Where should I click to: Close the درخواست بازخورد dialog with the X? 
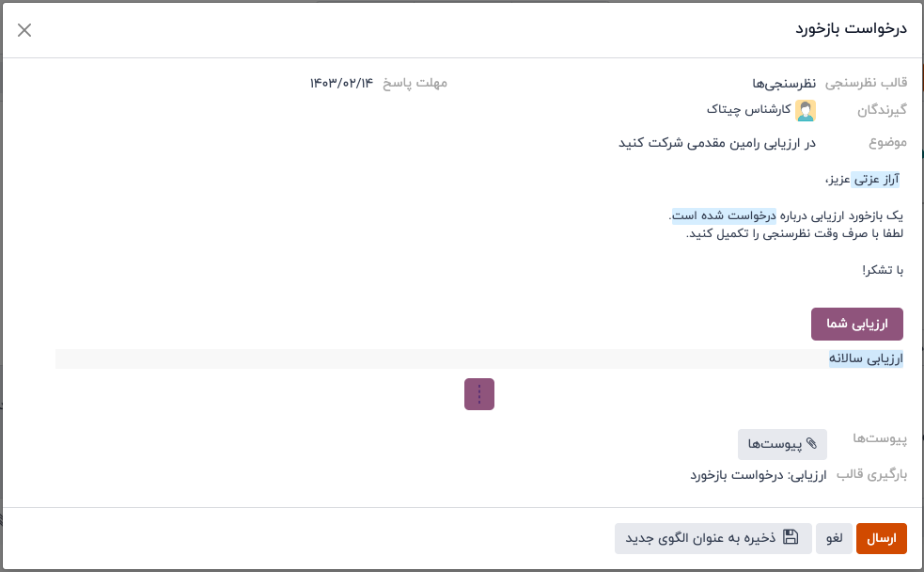[24, 30]
